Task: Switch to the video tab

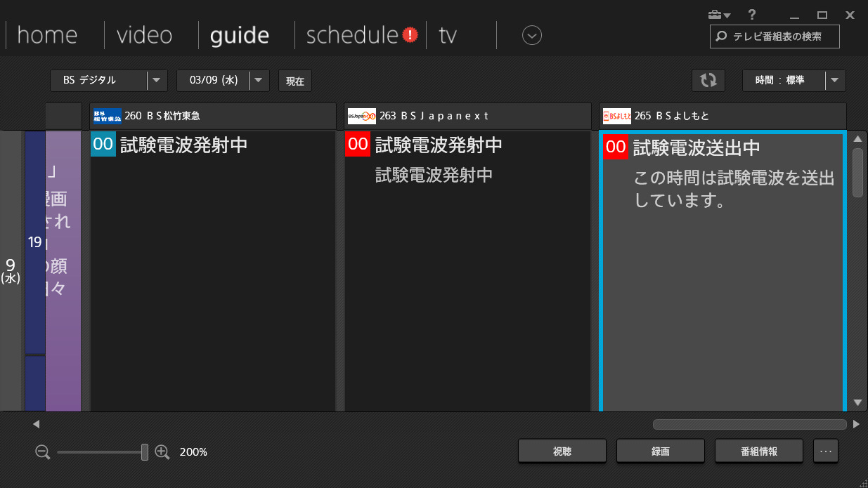Action: [144, 35]
